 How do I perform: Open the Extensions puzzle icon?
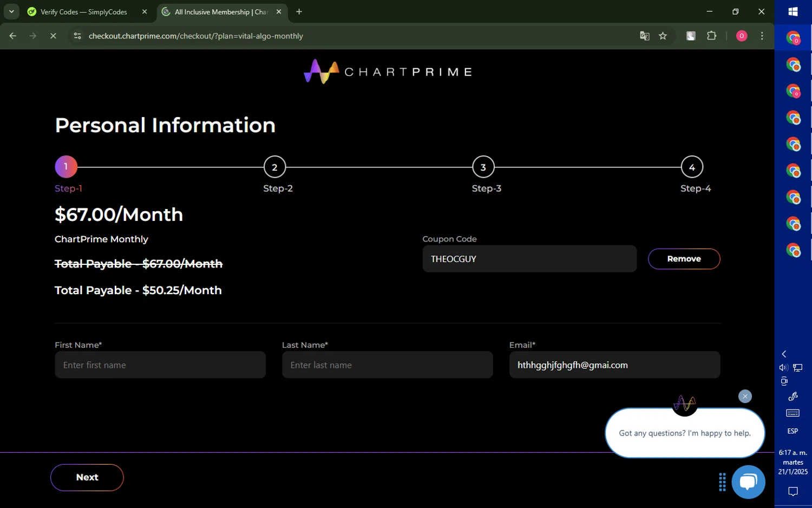click(x=712, y=36)
